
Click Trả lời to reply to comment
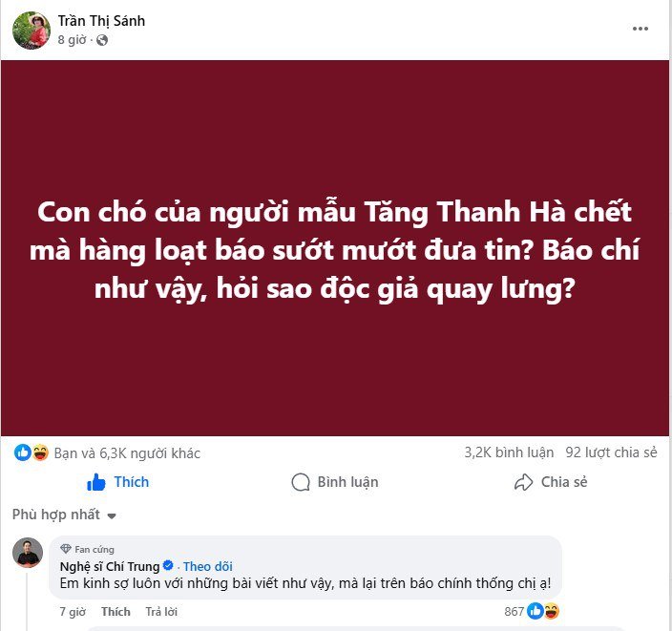click(161, 612)
